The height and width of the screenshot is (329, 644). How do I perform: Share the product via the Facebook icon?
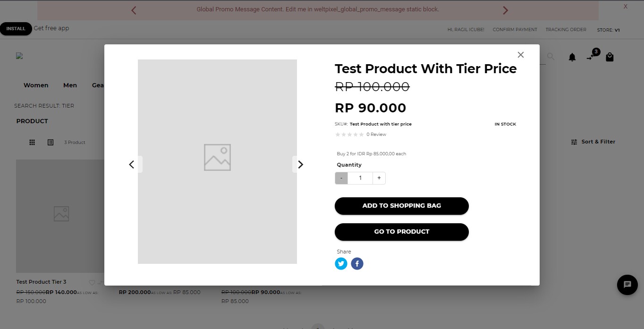point(357,263)
